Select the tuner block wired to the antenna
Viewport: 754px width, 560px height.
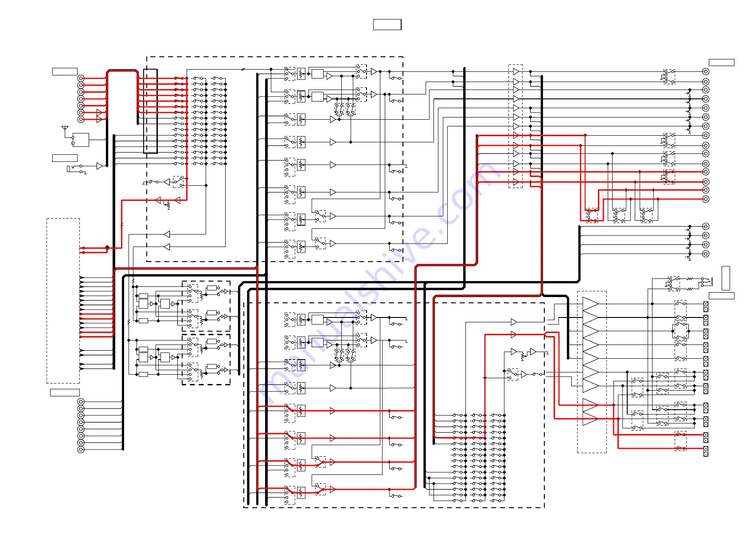pos(81,140)
